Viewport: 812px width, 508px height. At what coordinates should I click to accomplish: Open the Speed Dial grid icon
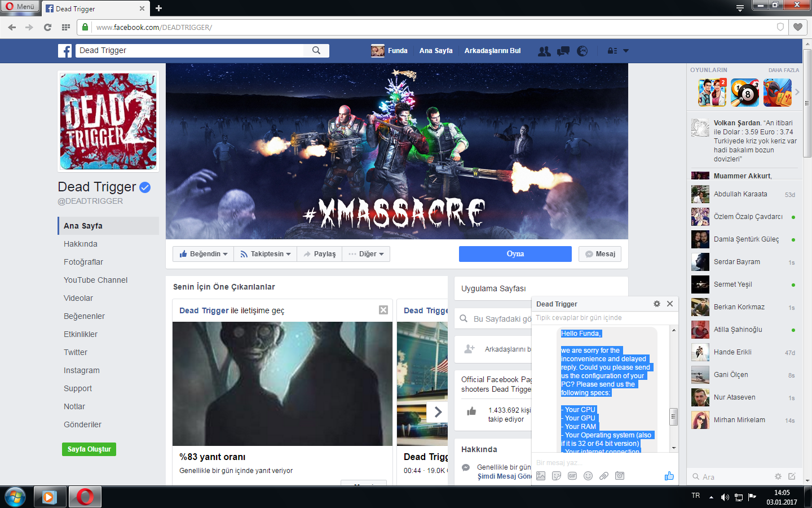pyautogui.click(x=66, y=27)
